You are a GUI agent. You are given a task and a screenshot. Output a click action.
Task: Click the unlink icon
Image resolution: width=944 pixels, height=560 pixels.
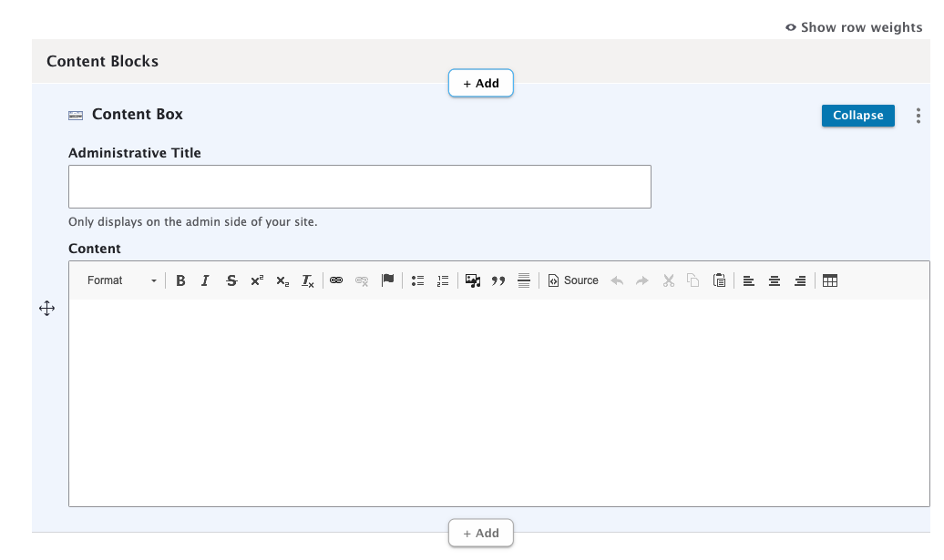click(x=361, y=280)
